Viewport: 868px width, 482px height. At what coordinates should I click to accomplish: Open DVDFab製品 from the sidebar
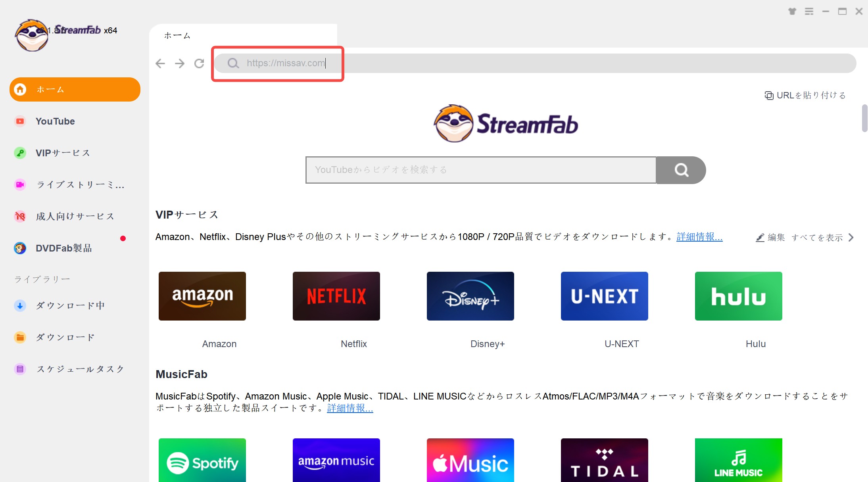(x=63, y=248)
